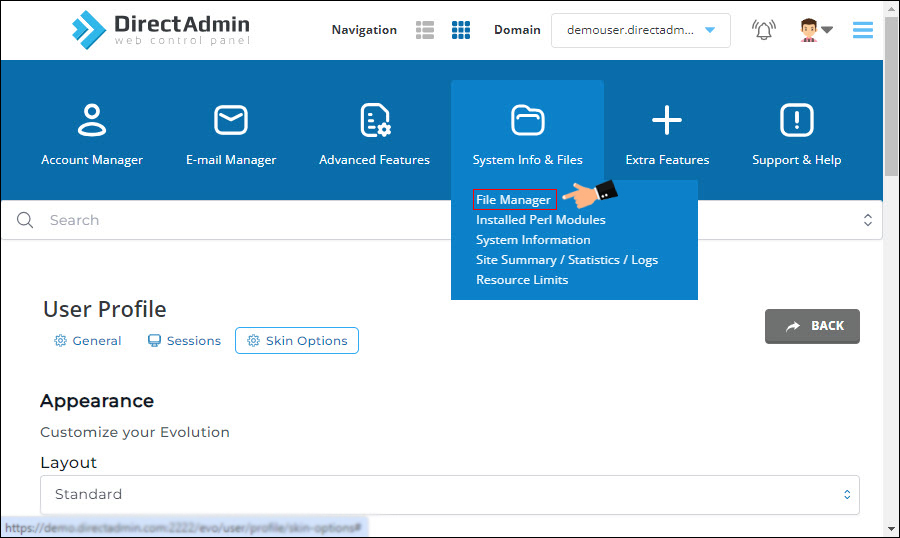This screenshot has height=538, width=900.
Task: Click the Appearance heading
Action: coord(97,401)
